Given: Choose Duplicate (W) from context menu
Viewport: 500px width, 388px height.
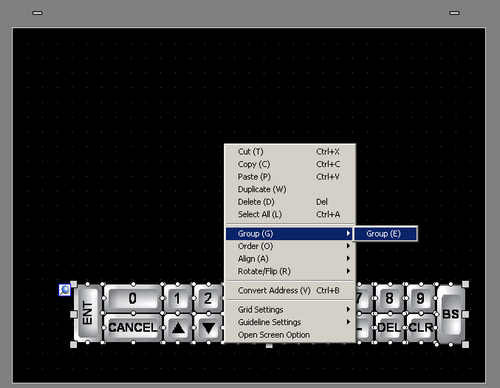Looking at the screenshot, I should [x=289, y=189].
